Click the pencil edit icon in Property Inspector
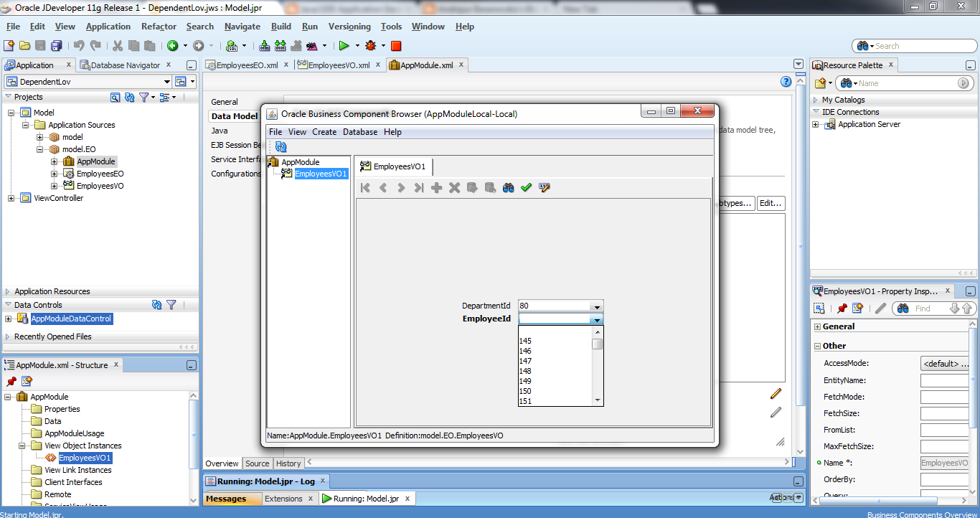 click(x=881, y=309)
